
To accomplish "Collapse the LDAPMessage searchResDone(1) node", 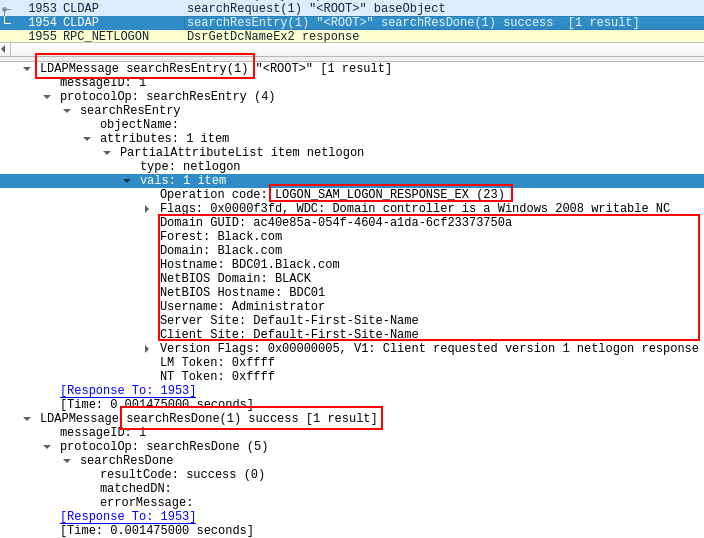I will click(x=27, y=419).
